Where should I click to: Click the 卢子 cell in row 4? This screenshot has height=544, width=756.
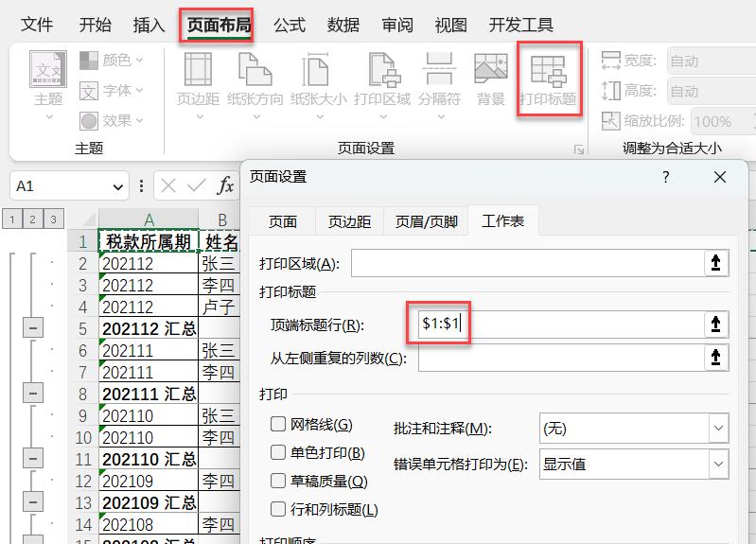(x=219, y=307)
